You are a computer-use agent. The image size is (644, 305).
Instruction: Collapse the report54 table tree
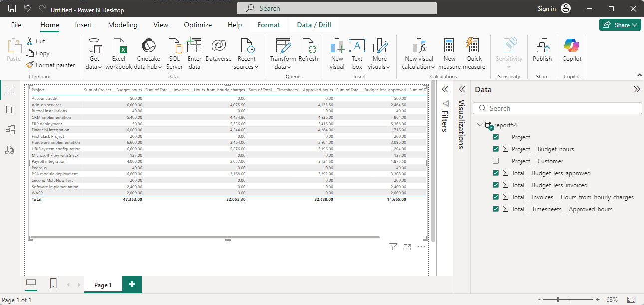[x=480, y=125]
